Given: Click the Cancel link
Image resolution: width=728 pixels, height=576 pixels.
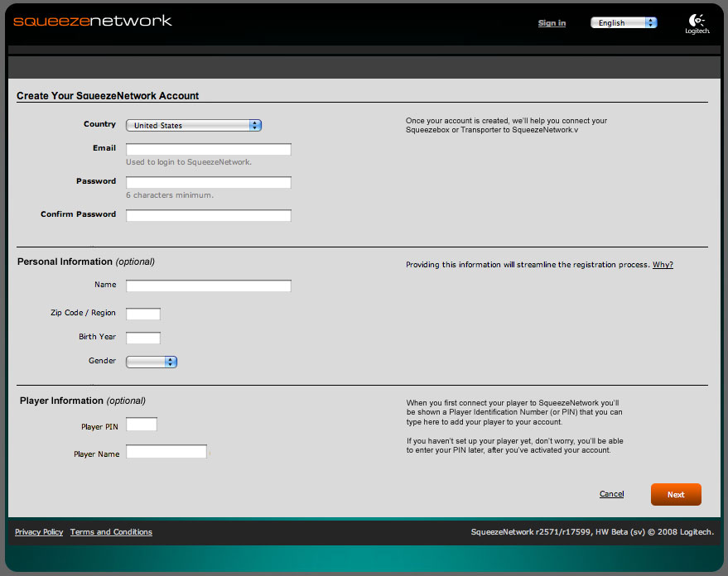Looking at the screenshot, I should point(611,494).
